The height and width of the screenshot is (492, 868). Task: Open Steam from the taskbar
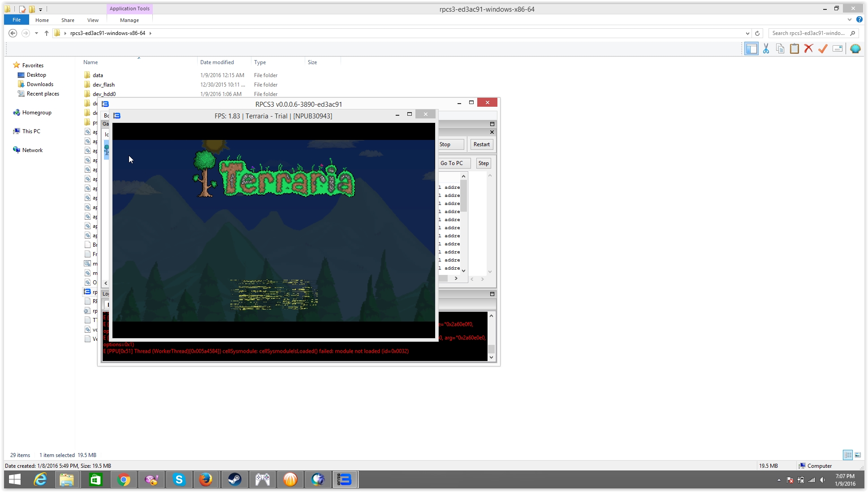click(234, 479)
